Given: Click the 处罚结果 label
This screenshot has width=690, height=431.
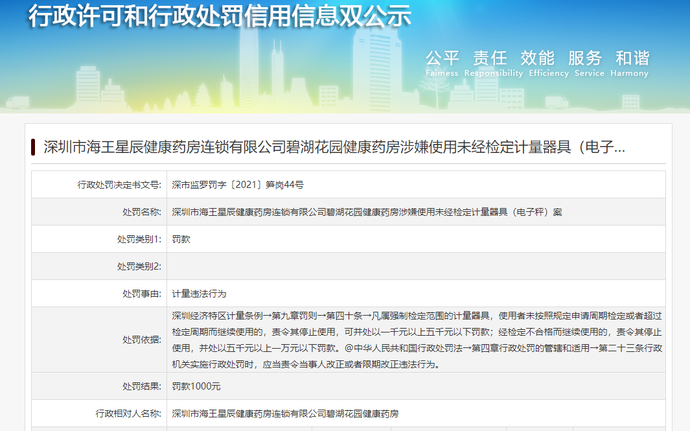Looking at the screenshot, I should click(x=142, y=386).
